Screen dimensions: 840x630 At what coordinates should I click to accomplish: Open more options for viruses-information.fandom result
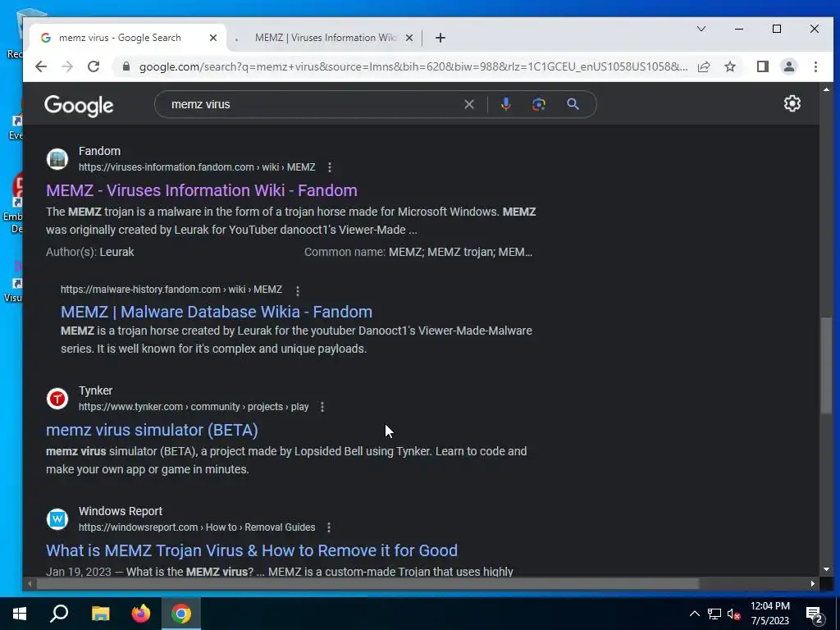[x=330, y=167]
